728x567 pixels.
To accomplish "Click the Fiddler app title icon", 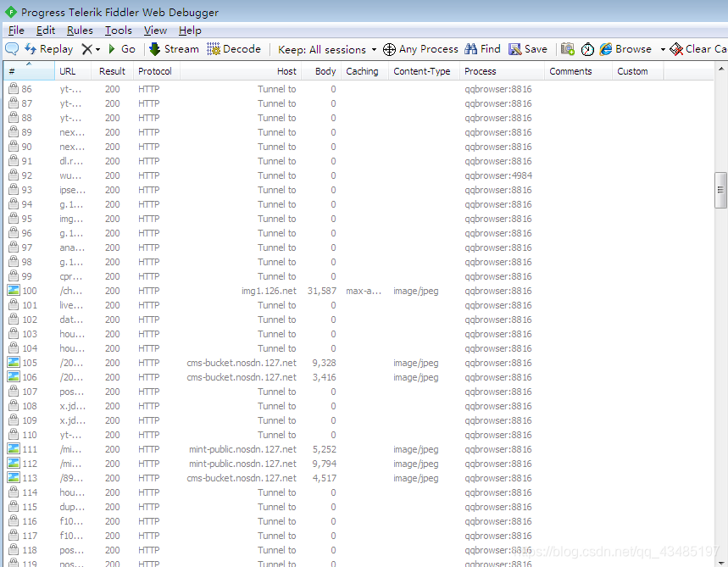I will [x=11, y=12].
